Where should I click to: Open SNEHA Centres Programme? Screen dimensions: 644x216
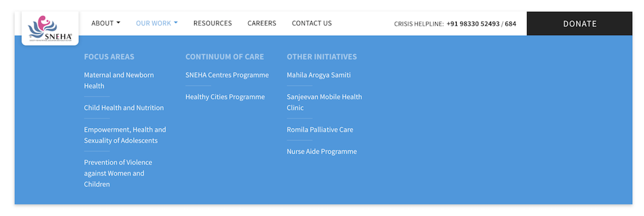click(227, 75)
